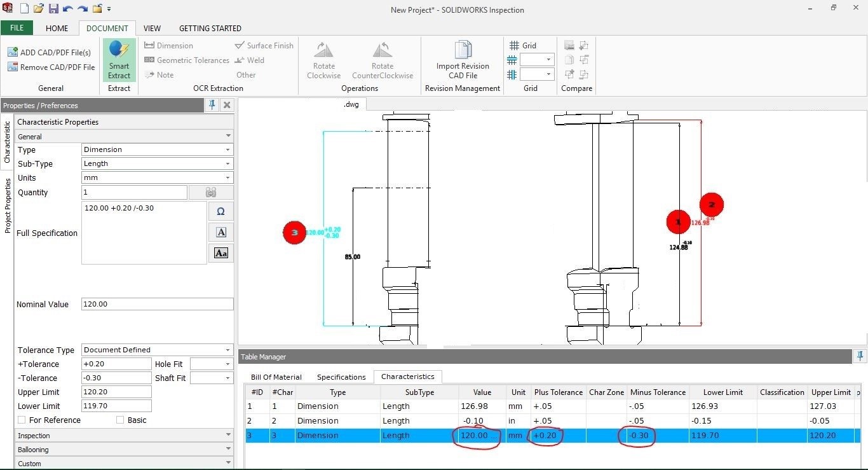Switch to the HOME ribbon tab
Image resolution: width=868 pixels, height=470 pixels.
click(57, 28)
